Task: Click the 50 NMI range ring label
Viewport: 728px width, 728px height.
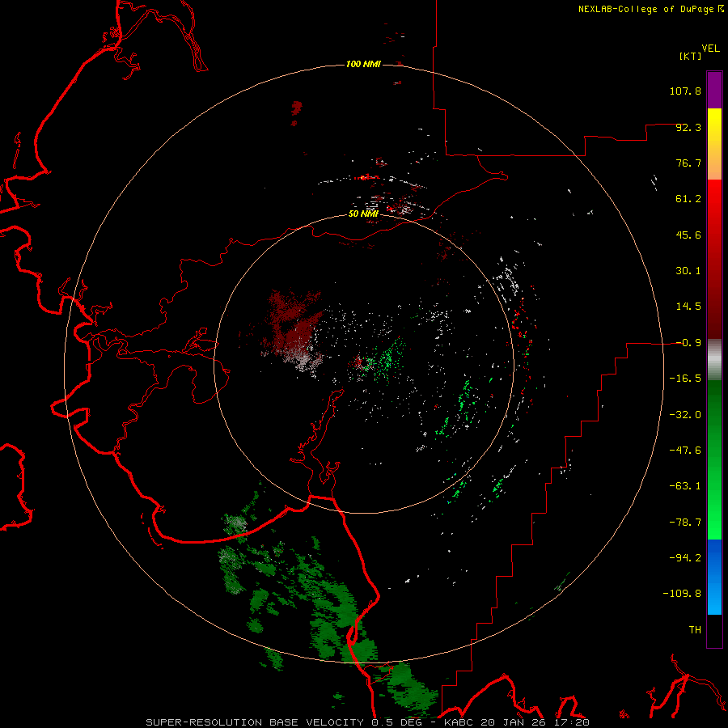Action: (x=363, y=214)
